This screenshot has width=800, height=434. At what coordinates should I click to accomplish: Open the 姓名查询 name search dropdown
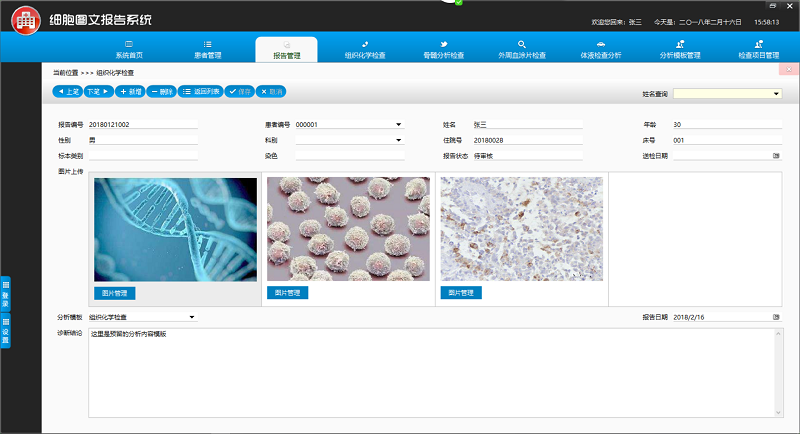(727, 94)
